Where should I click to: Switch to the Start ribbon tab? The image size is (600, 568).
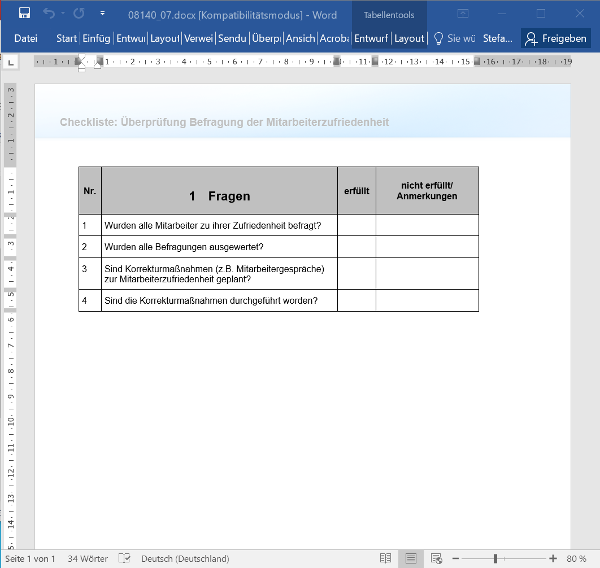pos(66,38)
